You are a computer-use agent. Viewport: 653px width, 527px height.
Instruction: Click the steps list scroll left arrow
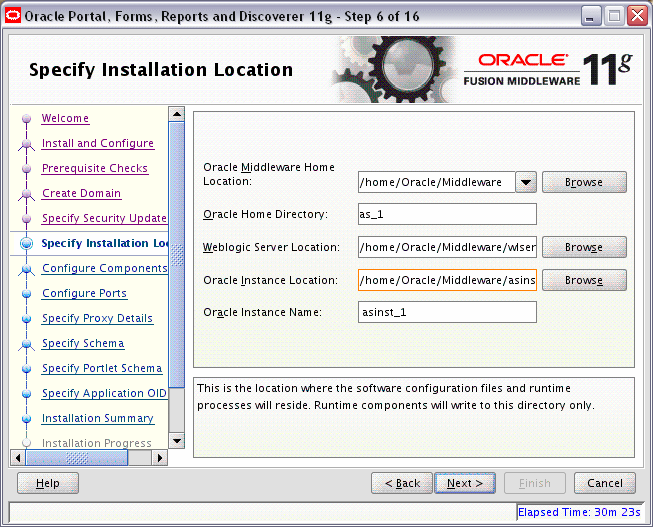point(17,458)
